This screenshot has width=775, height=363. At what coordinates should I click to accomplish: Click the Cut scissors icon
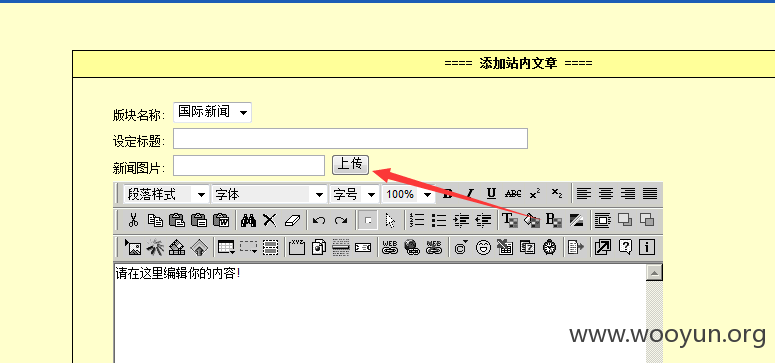(x=133, y=220)
